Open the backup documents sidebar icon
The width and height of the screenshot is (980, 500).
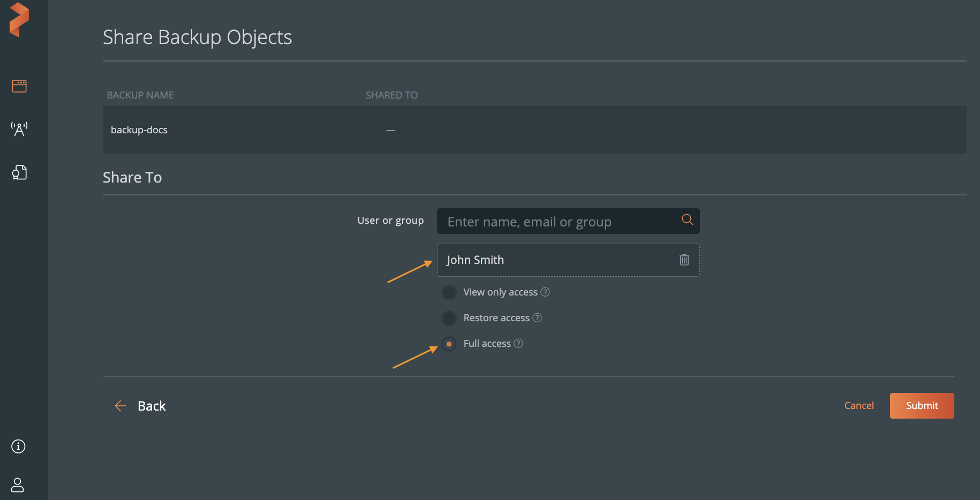(x=19, y=172)
